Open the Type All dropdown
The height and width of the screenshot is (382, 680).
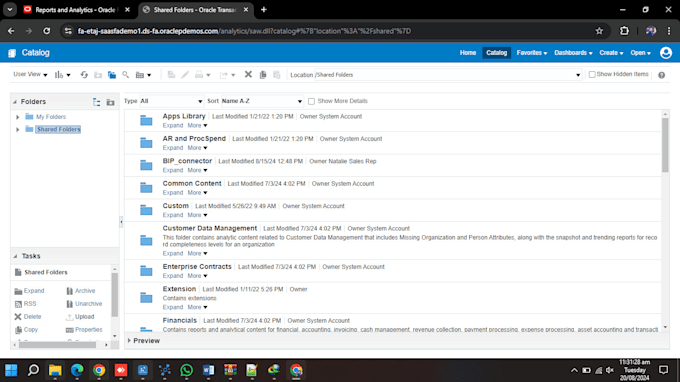(171, 101)
